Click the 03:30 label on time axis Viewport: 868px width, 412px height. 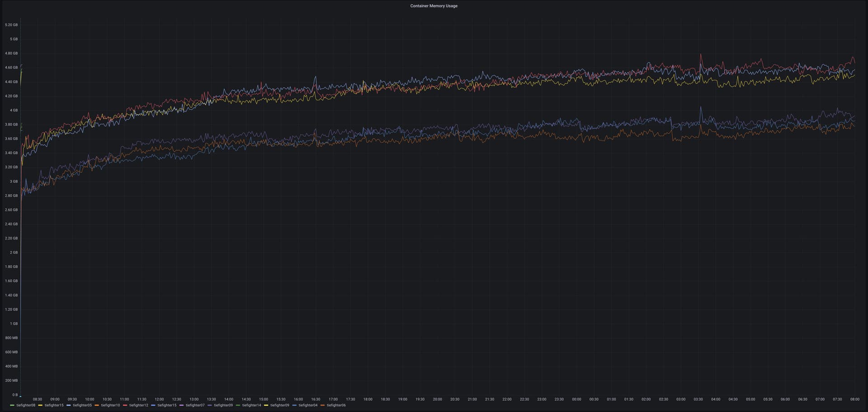[x=698, y=399]
